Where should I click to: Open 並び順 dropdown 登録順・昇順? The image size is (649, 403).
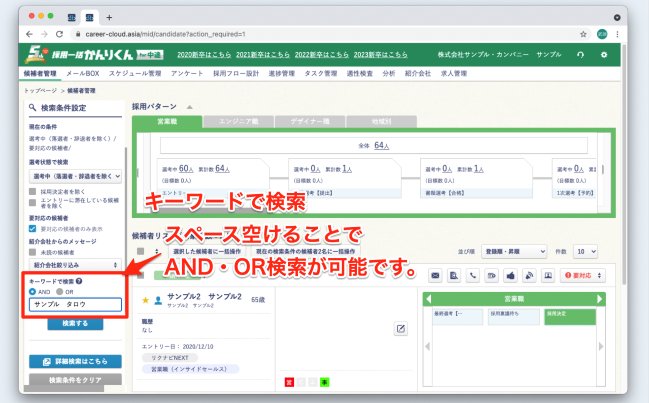(514, 251)
